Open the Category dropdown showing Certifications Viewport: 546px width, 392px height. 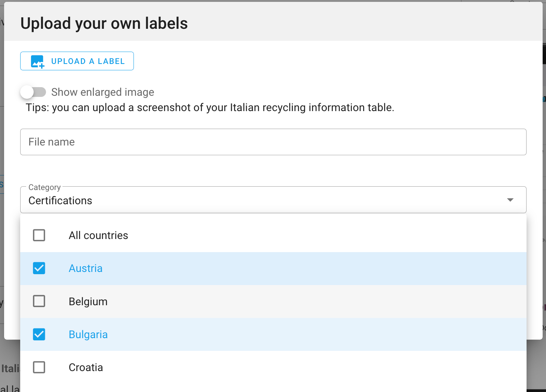(x=262, y=200)
